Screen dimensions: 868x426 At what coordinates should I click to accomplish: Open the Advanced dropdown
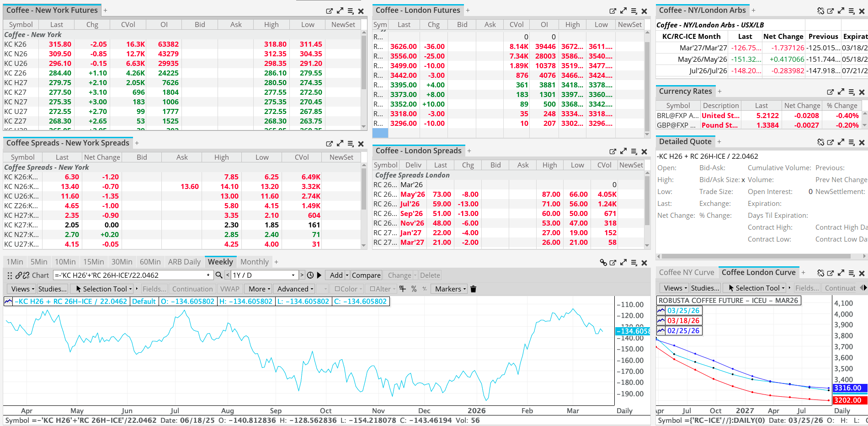coord(295,289)
